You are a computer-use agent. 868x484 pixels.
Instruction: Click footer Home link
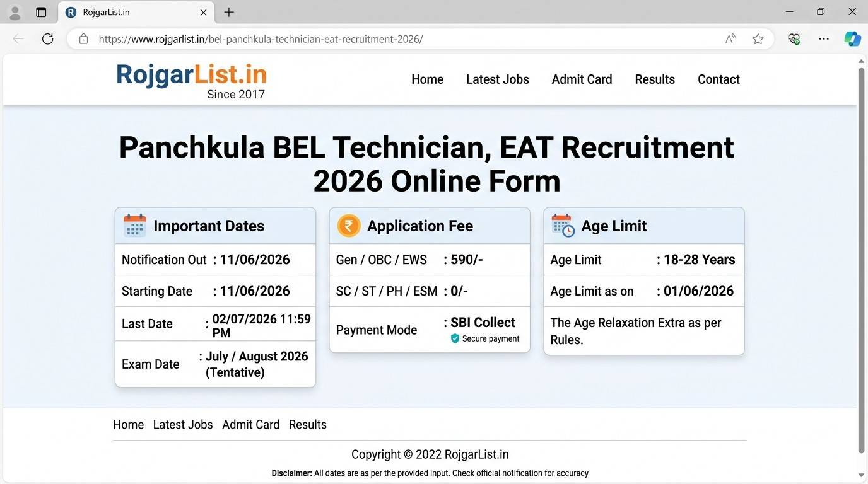click(x=129, y=425)
